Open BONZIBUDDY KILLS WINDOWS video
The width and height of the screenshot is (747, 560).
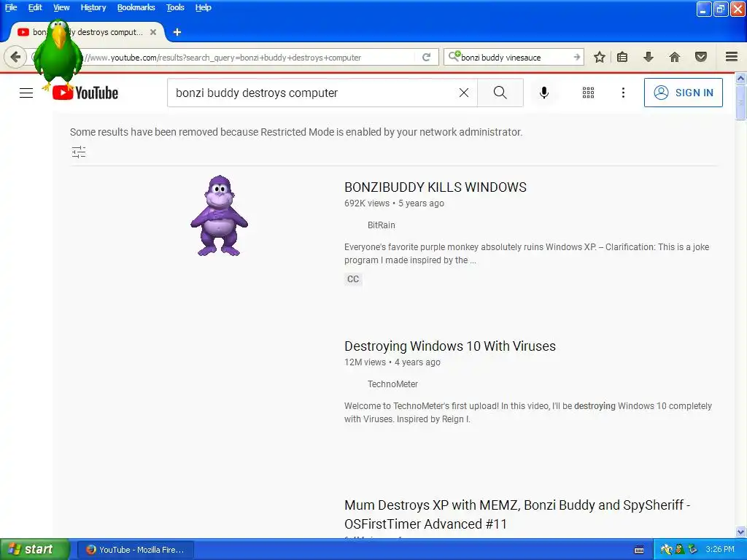point(436,187)
